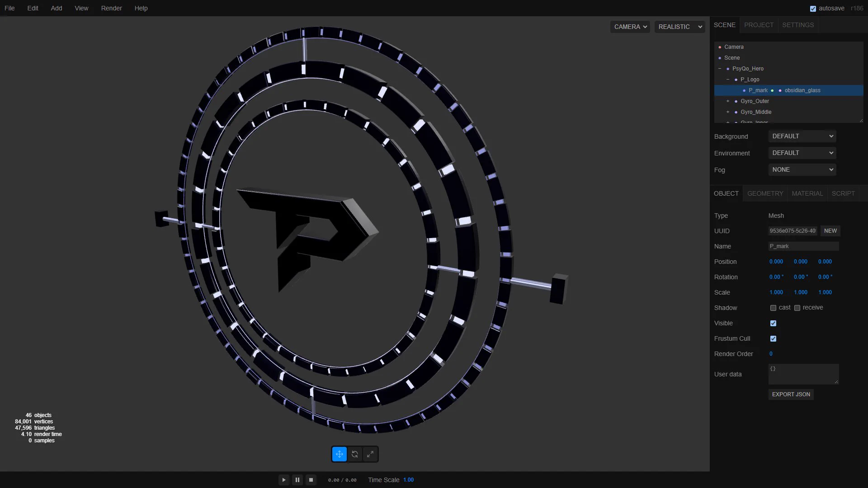Click the green geometry dot beside P_mark
Viewport: 868px width, 488px height.
(772, 90)
